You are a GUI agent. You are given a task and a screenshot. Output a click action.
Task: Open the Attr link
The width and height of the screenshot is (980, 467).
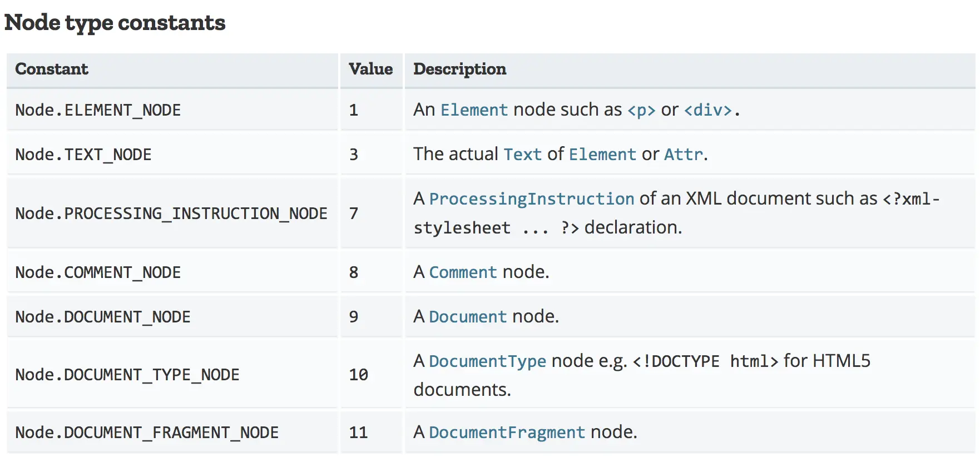pos(684,155)
